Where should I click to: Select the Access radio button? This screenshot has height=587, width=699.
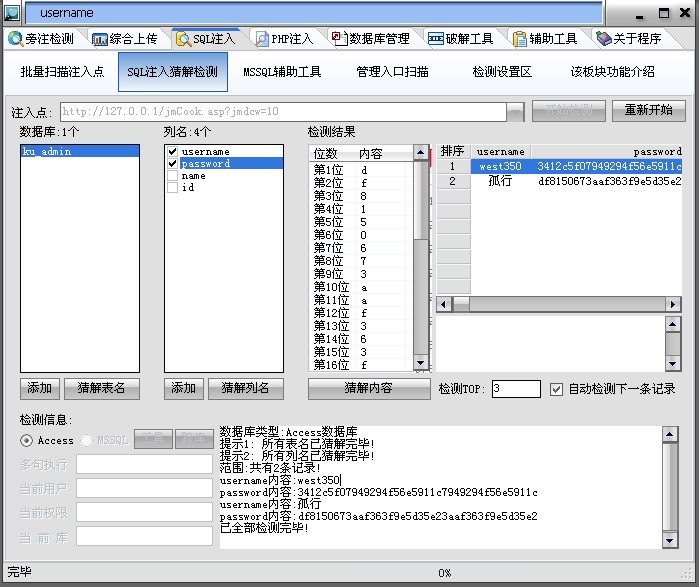click(26, 440)
